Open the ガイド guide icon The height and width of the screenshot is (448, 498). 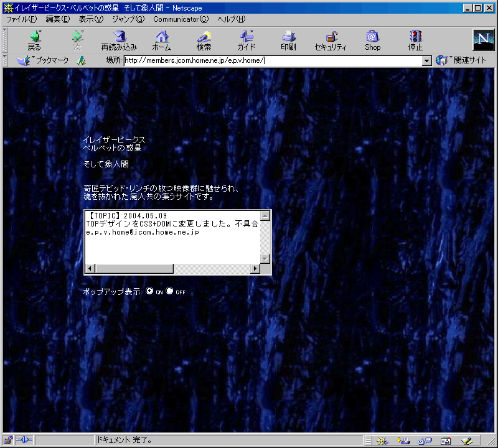[x=246, y=40]
